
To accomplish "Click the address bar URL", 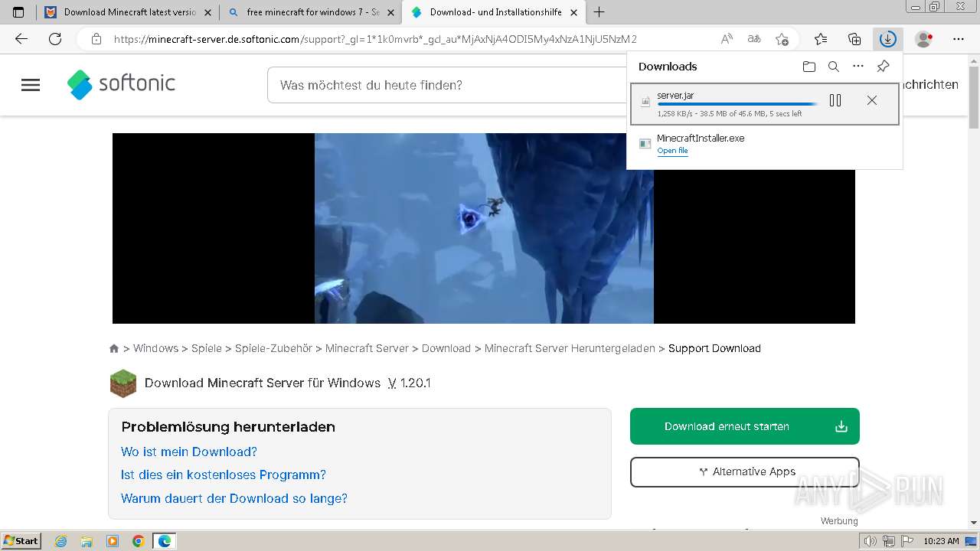I will tap(375, 39).
